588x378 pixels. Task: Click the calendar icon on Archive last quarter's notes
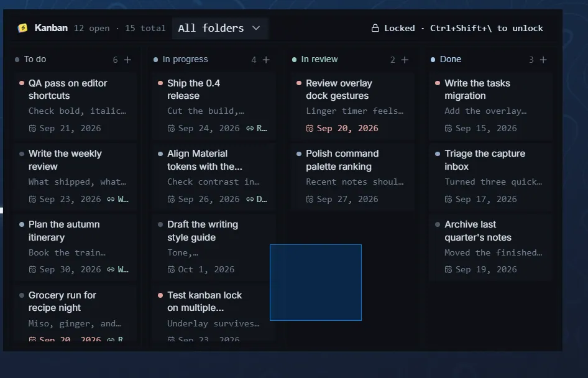point(449,269)
